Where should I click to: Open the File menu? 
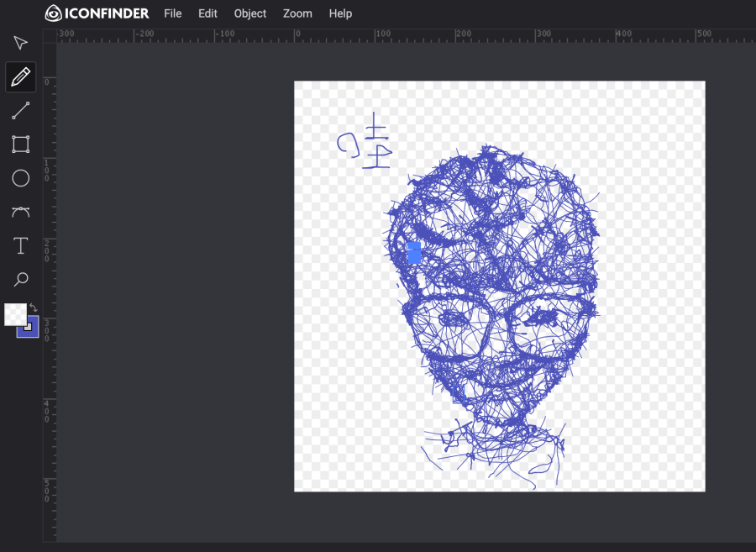coord(172,13)
